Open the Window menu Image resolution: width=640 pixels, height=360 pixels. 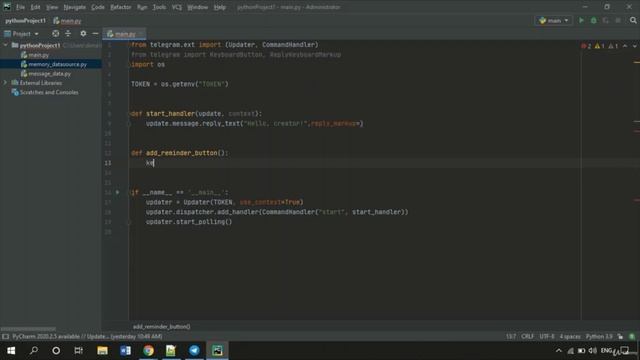tap(198, 7)
